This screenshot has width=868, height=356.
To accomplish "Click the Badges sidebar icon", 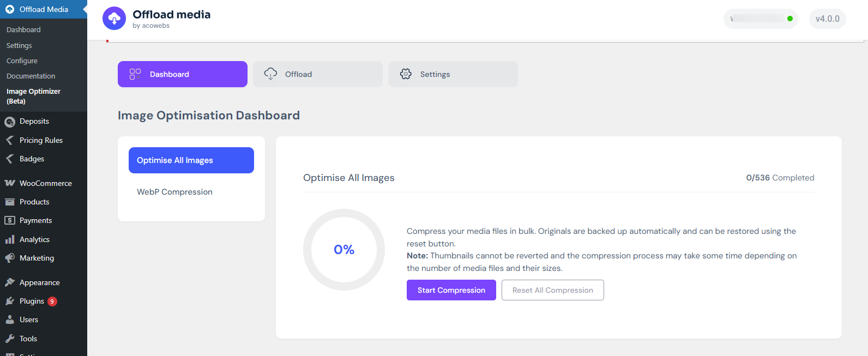I will [x=10, y=159].
